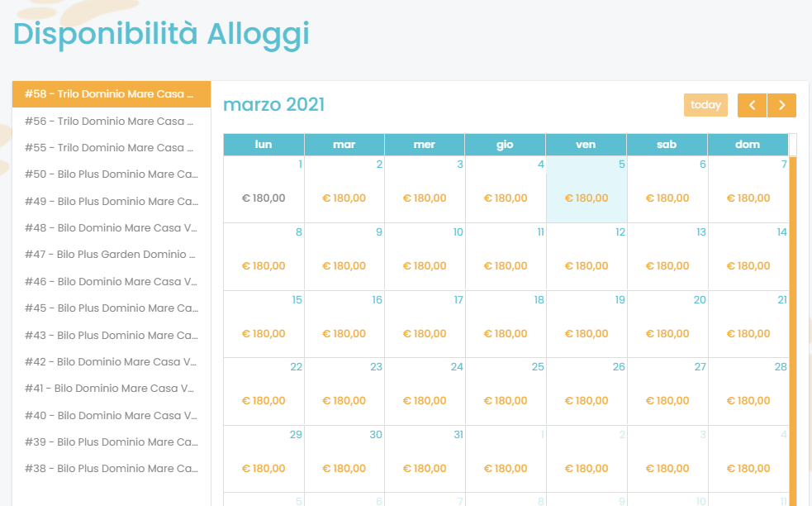This screenshot has height=506, width=812.
Task: Open listing #56 Trilo Dominio Mare
Action: point(111,122)
